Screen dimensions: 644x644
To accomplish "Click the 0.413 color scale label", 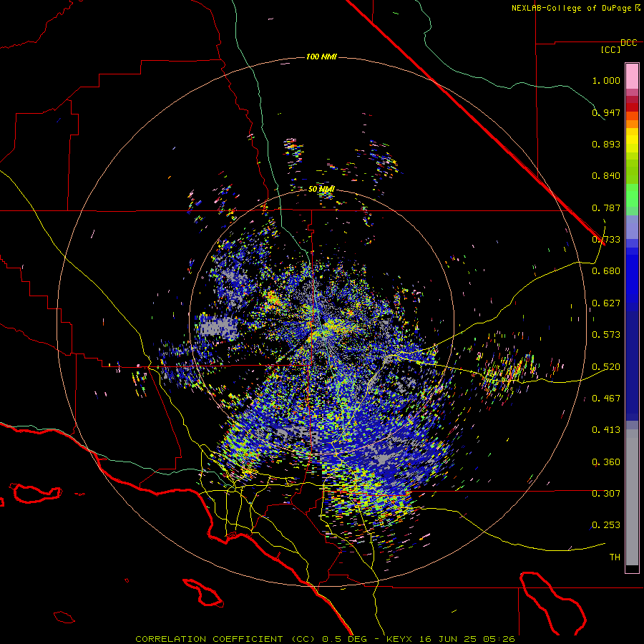I will click(x=606, y=430).
